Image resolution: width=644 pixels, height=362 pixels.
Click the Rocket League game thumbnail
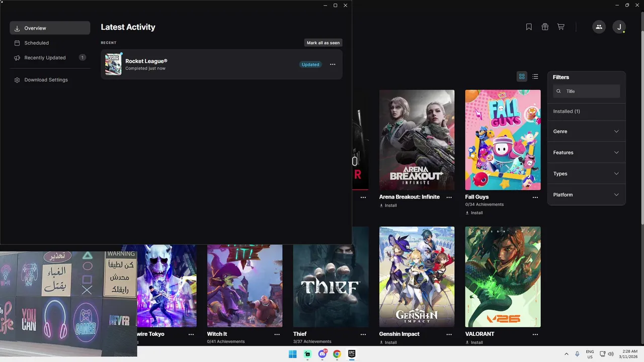pos(113,64)
